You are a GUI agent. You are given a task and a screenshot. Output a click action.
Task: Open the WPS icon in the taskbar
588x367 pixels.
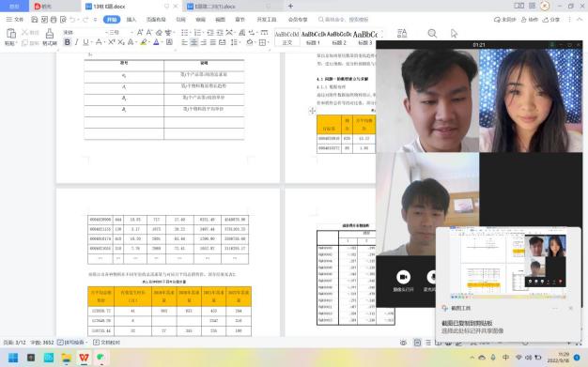[x=84, y=358]
